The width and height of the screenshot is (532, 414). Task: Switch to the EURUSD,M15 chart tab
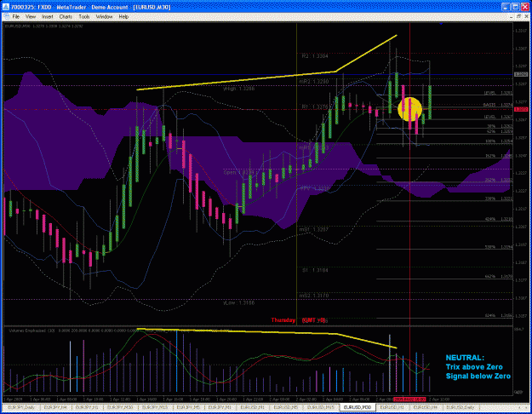click(320, 407)
